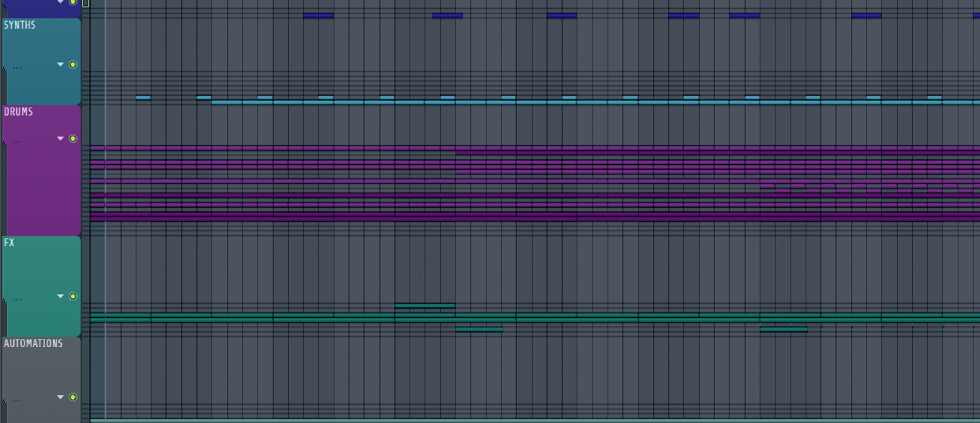Collapse the DRUMS group with its arrow

point(60,138)
